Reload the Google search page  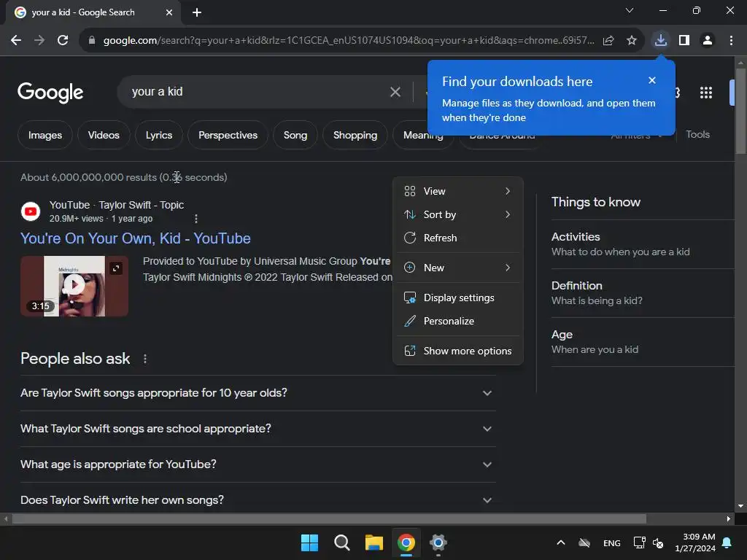[x=63, y=41]
